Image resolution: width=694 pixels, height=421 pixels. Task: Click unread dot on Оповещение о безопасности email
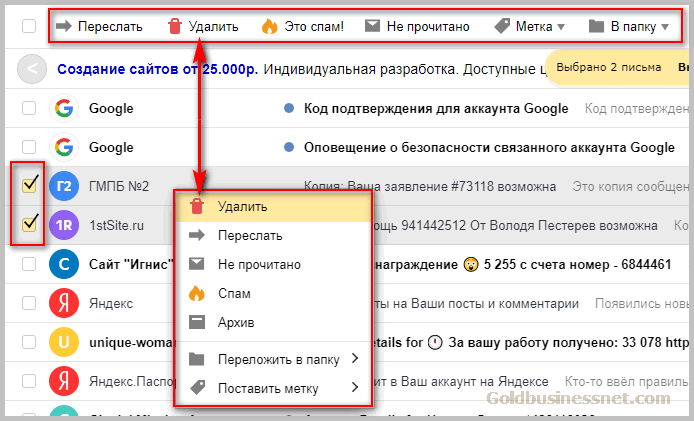(x=289, y=147)
